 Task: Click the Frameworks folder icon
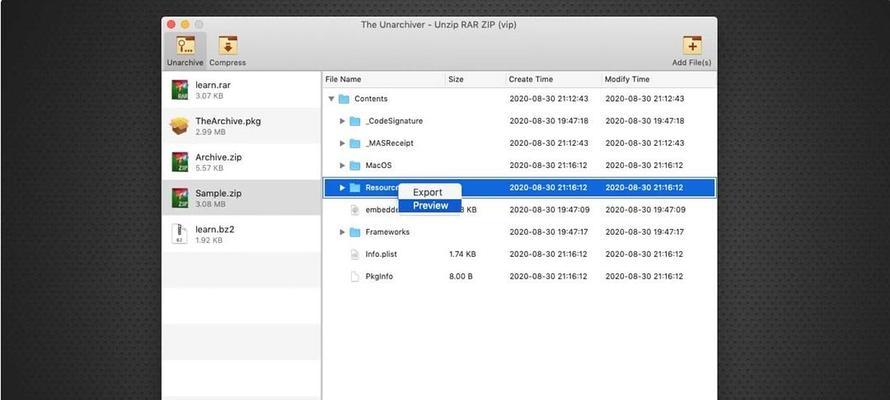tap(355, 232)
